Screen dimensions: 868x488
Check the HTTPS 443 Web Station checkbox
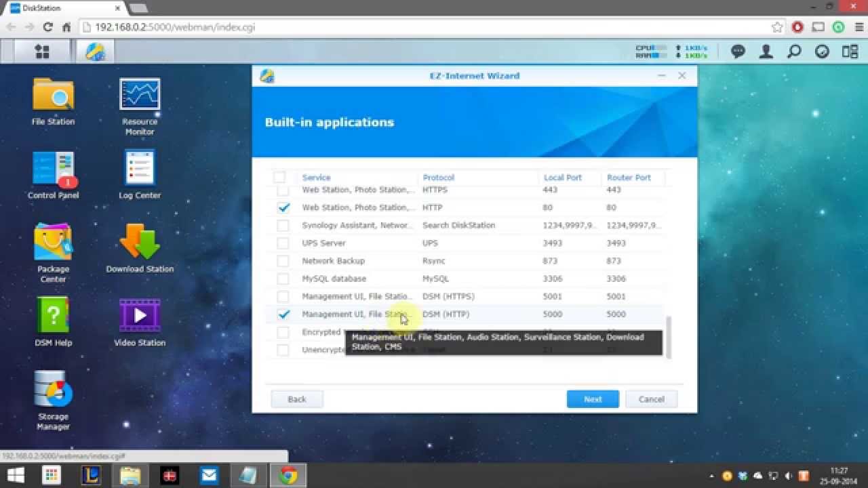coord(283,190)
